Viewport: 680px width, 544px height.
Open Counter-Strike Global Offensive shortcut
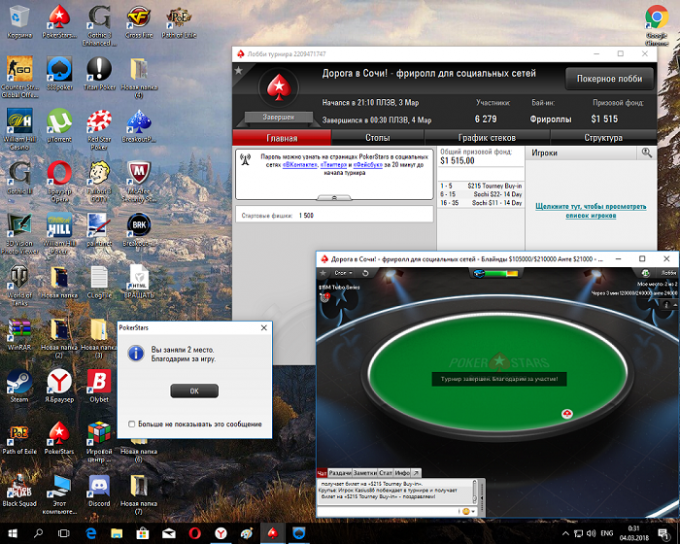(x=20, y=77)
